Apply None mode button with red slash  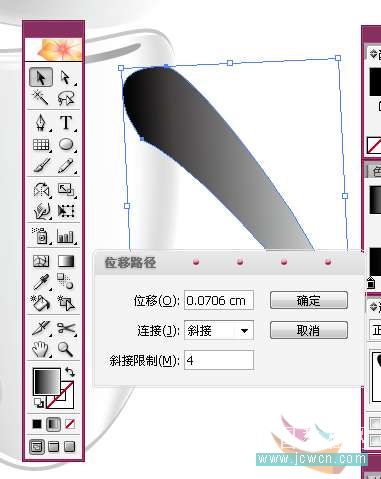[70, 424]
